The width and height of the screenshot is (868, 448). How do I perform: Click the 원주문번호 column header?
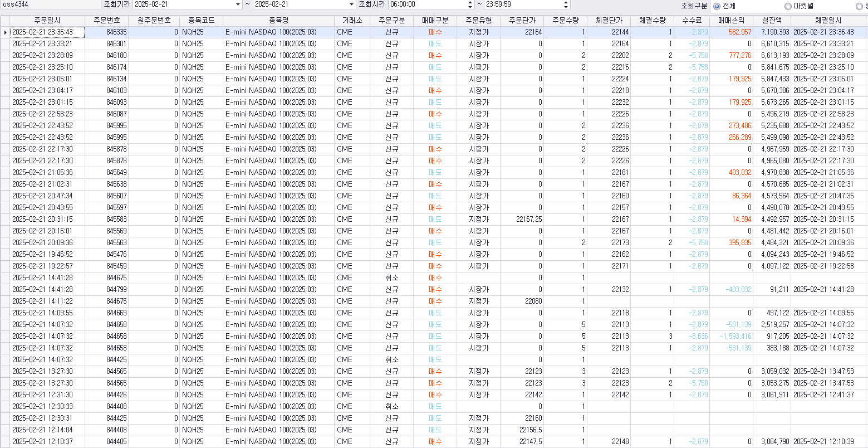click(x=154, y=20)
